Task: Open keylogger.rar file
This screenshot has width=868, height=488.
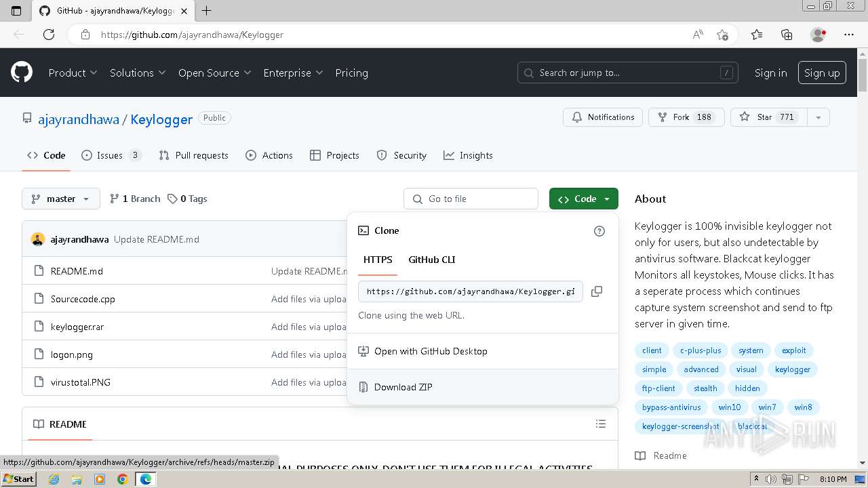Action: (77, 327)
